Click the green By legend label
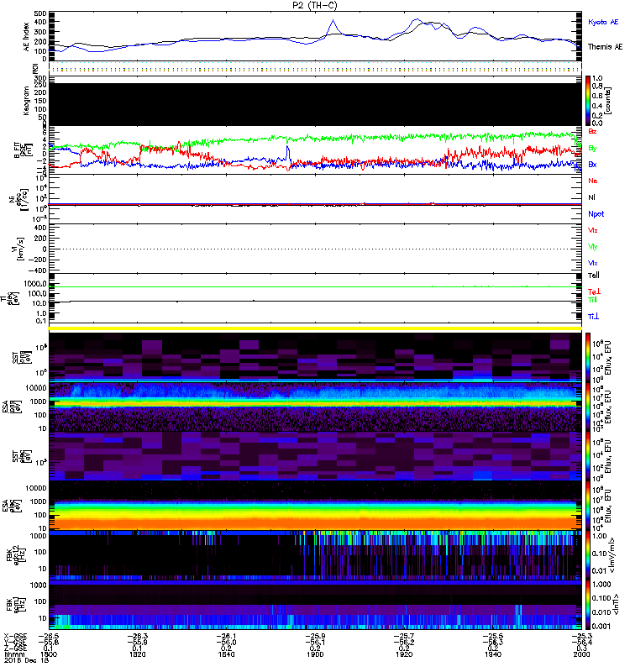 point(592,148)
